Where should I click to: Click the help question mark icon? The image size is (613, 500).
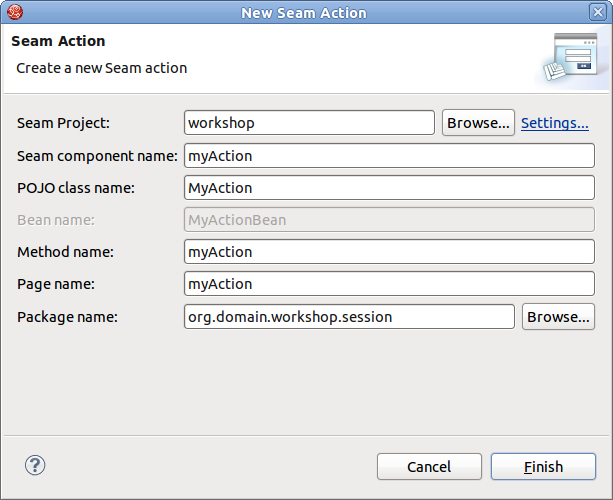[35, 465]
